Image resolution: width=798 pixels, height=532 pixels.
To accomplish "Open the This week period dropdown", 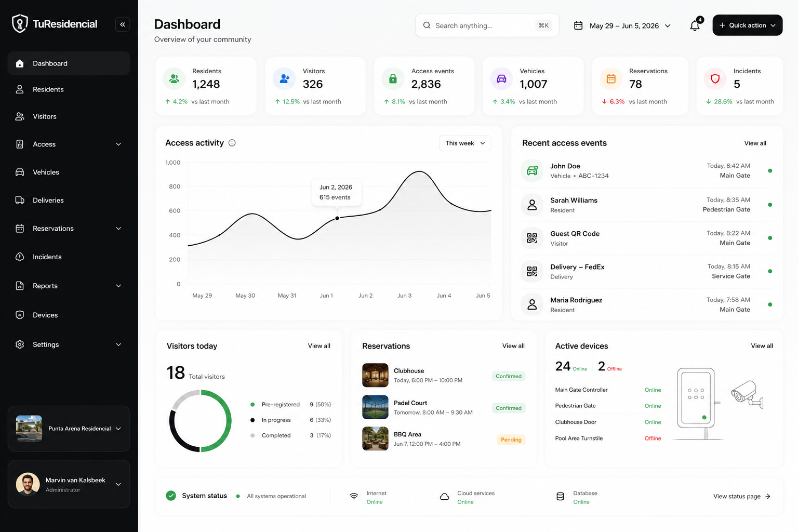I will 465,143.
